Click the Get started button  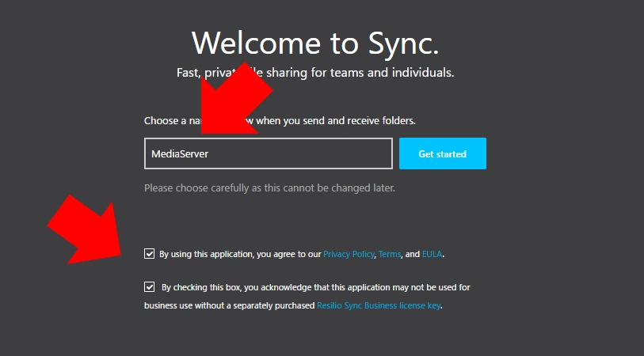click(442, 153)
